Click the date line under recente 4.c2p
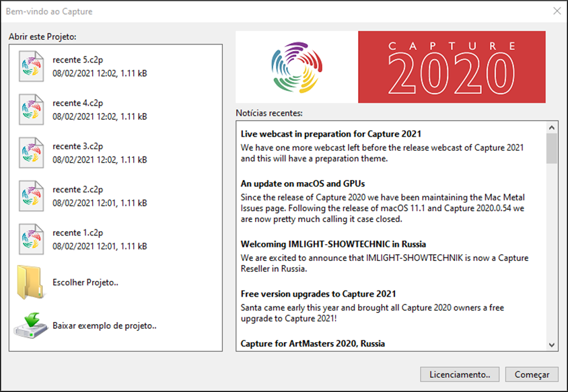Viewport: 568px width, 392px height. (100, 116)
